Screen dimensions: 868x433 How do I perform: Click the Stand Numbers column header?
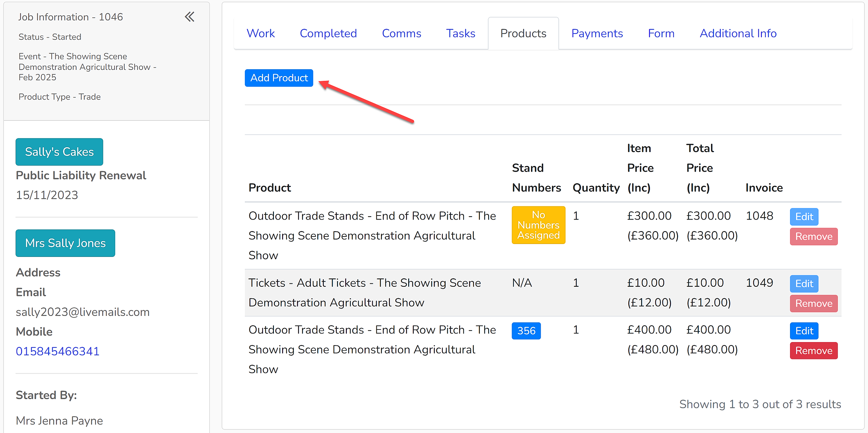pyautogui.click(x=536, y=178)
